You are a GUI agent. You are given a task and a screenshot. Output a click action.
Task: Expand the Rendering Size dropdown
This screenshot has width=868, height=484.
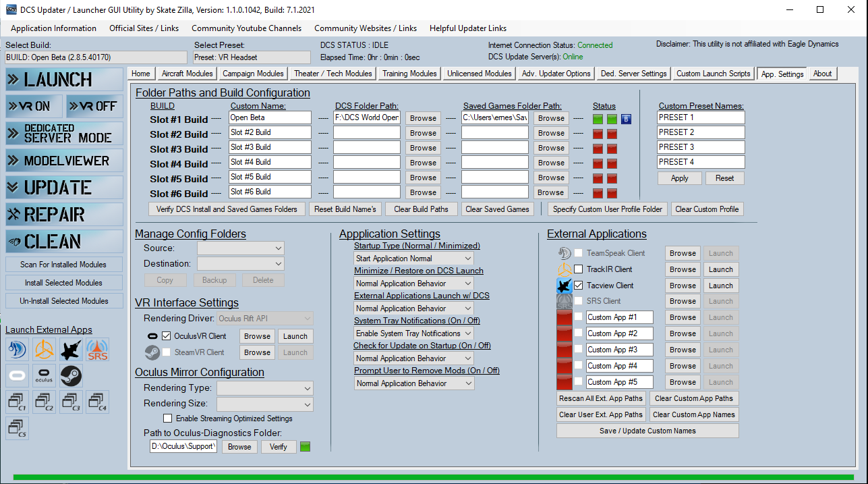(265, 404)
